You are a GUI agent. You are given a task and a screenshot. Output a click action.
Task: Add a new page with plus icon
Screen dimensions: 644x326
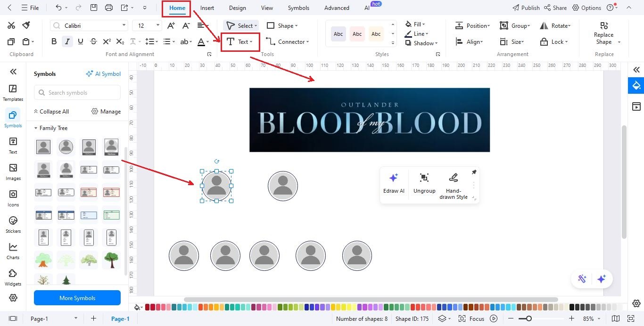click(93, 318)
